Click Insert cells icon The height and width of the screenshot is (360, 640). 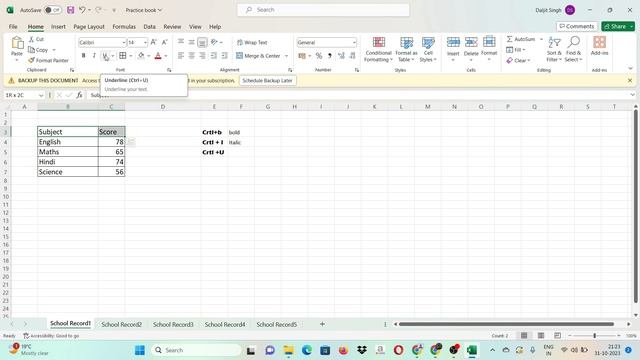[x=453, y=42]
